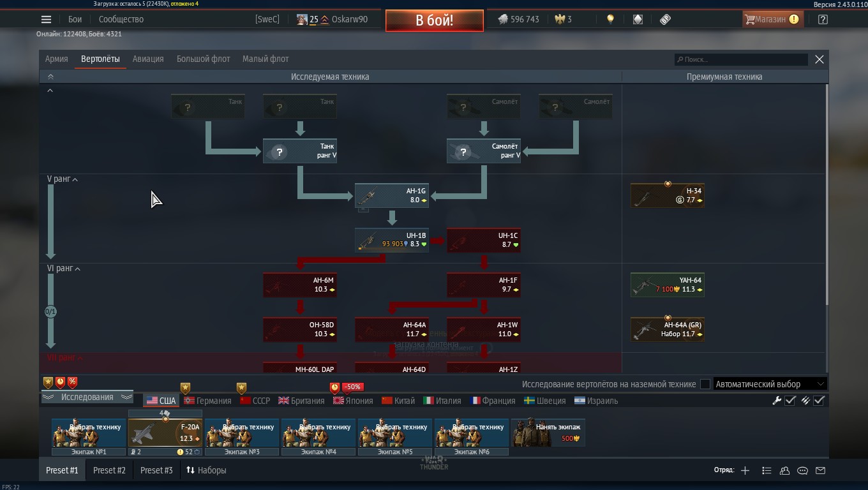Select the Израиль nation
The image size is (868, 490).
(596, 401)
